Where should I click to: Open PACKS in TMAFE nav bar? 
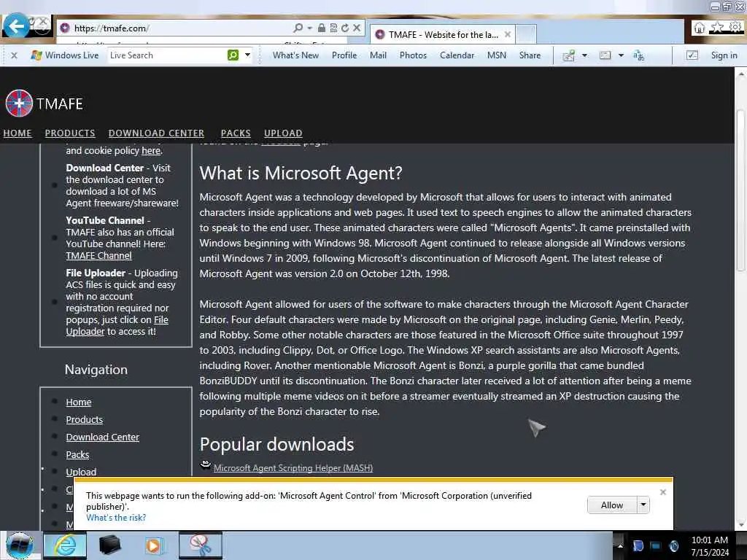236,133
